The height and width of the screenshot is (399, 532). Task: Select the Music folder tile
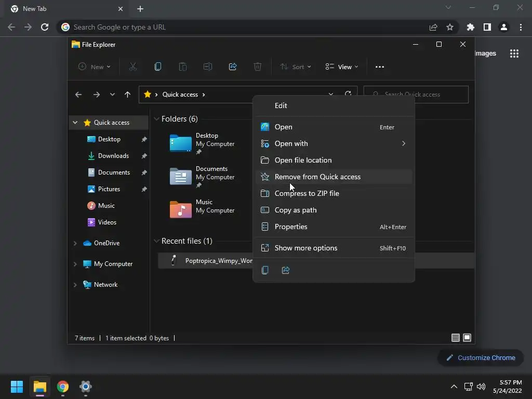click(203, 209)
